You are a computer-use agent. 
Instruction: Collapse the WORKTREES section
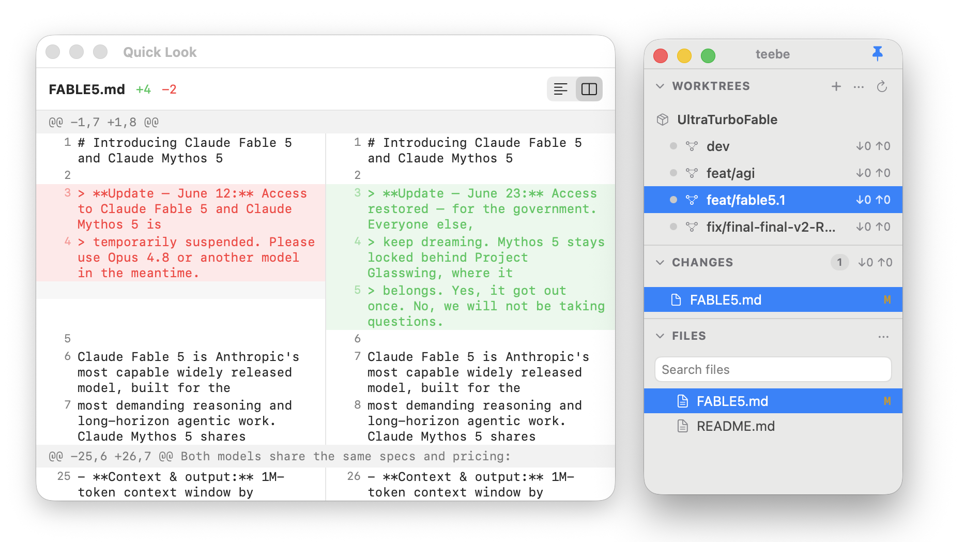(660, 86)
